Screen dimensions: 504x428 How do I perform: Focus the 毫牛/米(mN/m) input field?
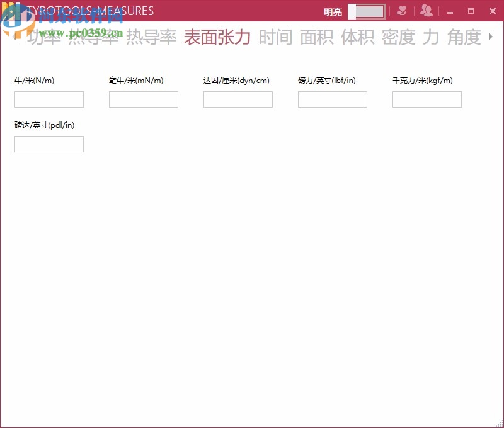144,99
